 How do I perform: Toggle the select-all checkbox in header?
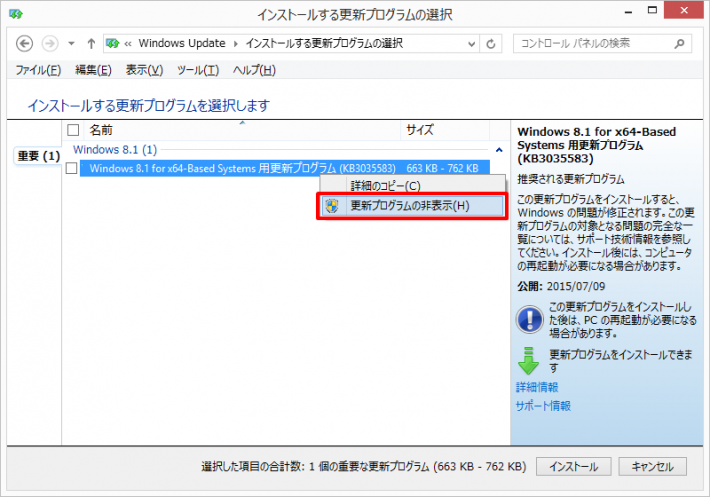[73, 130]
